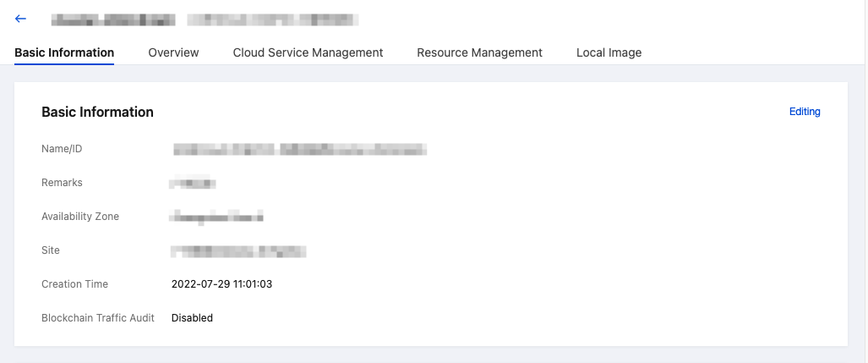The image size is (868, 363).
Task: Click the Creation Time label
Action: click(x=74, y=284)
